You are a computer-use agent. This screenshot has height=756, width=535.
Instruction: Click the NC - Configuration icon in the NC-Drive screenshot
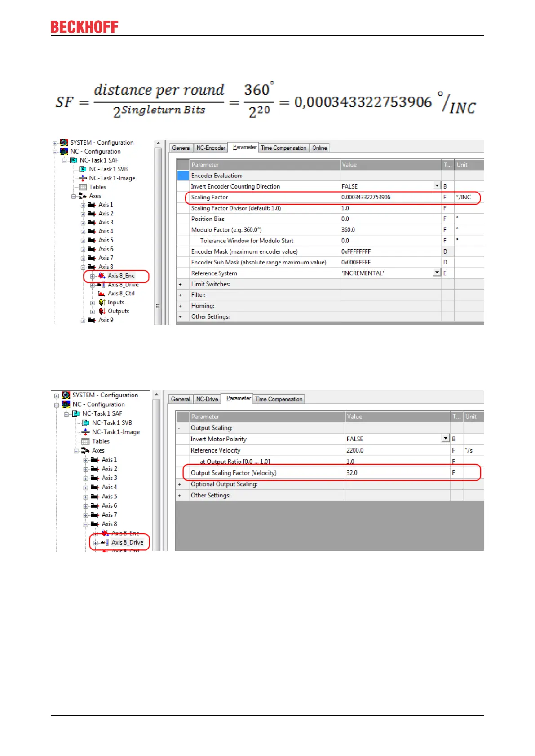(x=66, y=404)
